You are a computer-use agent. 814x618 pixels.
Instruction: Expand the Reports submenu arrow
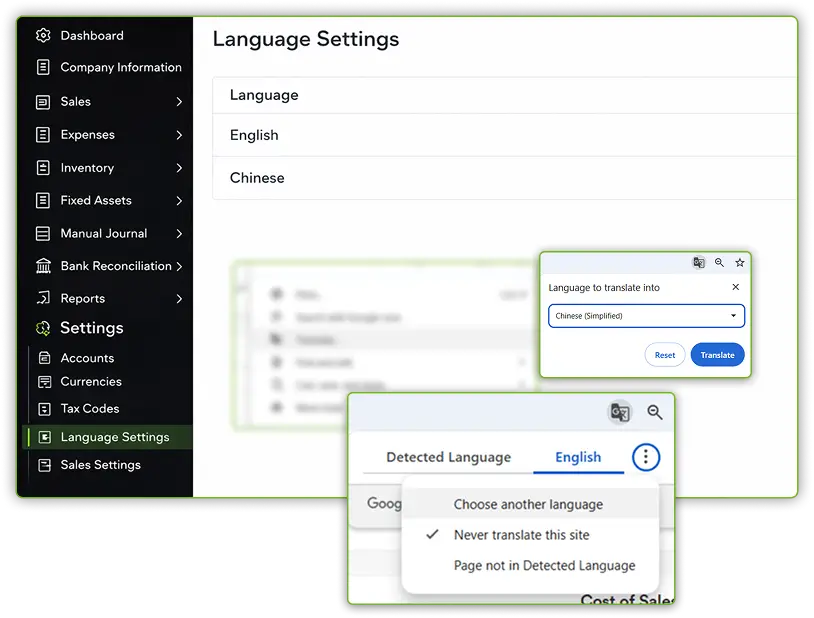coord(179,299)
